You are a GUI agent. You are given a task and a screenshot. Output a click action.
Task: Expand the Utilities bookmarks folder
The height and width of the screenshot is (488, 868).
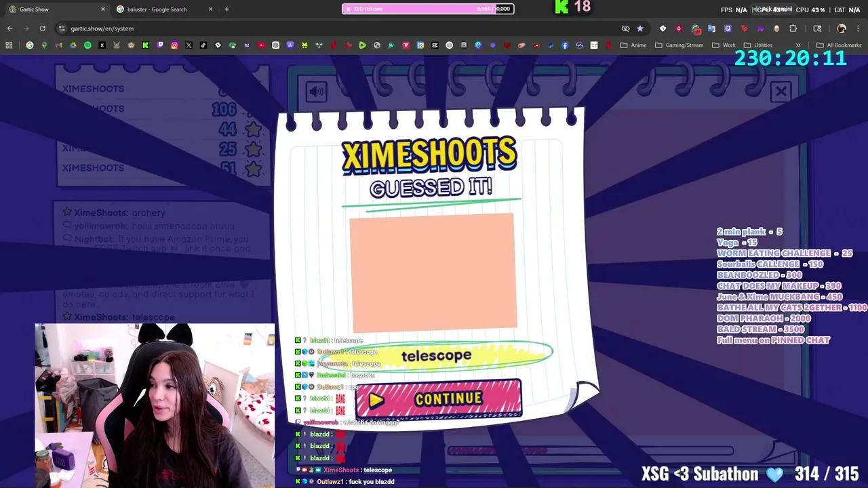[757, 45]
